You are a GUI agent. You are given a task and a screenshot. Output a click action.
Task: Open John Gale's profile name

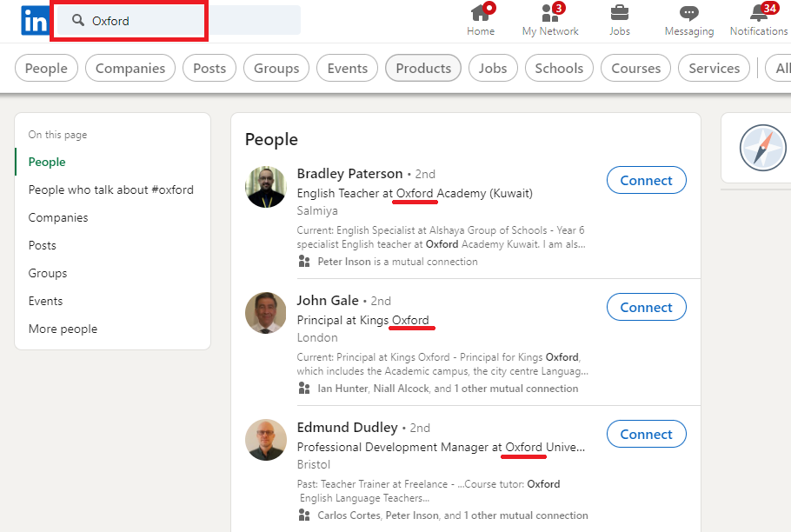coord(328,301)
